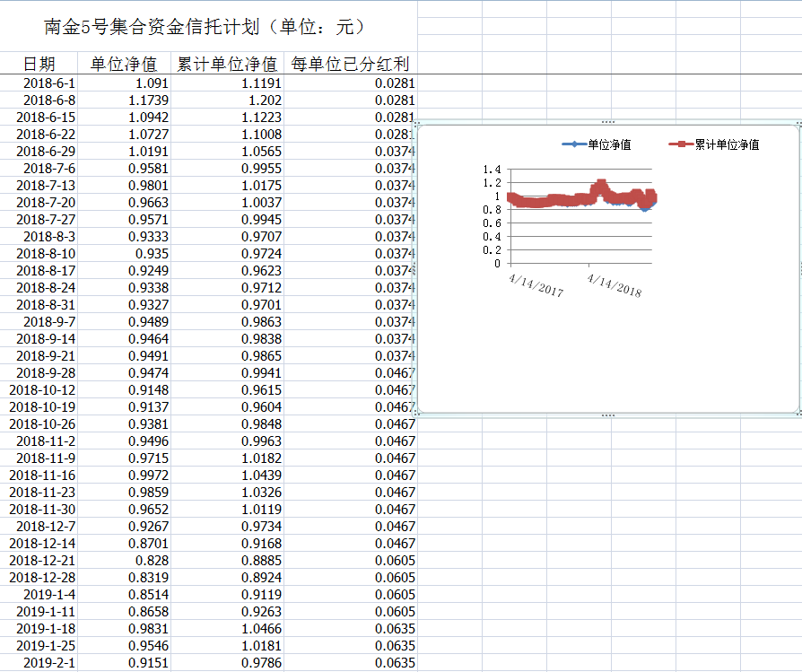Select the cell with value 0.9623
This screenshot has width=802, height=672.
227,271
